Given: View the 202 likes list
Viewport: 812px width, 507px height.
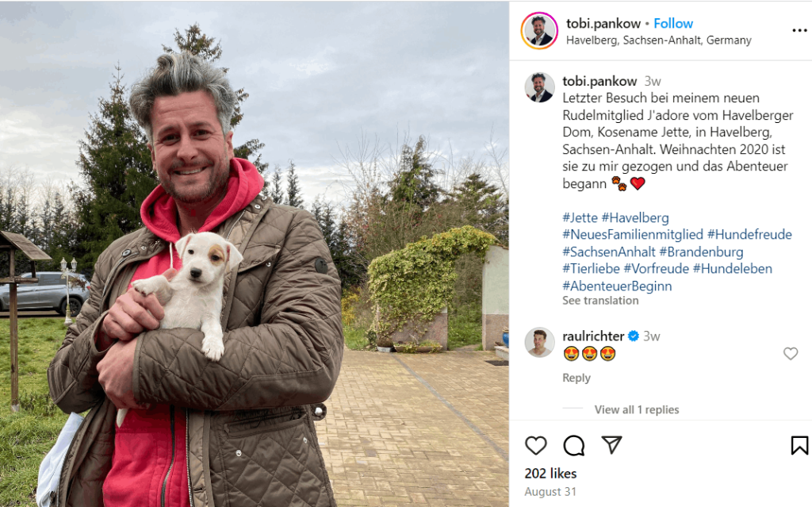Looking at the screenshot, I should [x=550, y=474].
